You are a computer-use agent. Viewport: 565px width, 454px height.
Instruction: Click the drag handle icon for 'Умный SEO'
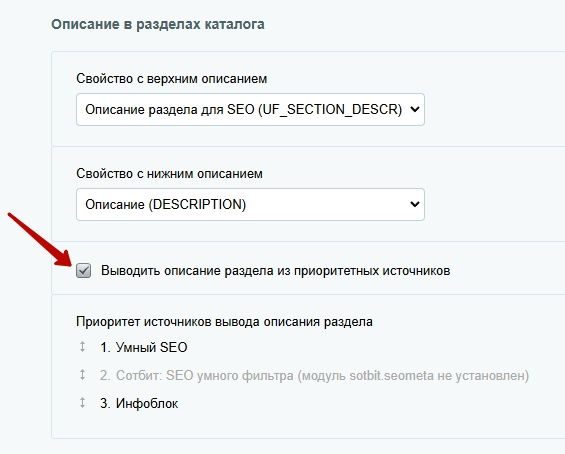[x=83, y=347]
